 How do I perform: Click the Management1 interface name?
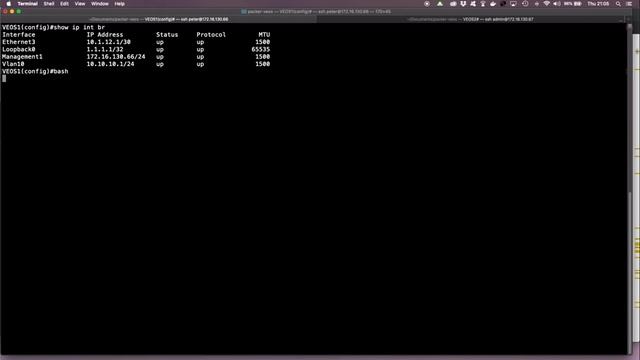(x=22, y=57)
